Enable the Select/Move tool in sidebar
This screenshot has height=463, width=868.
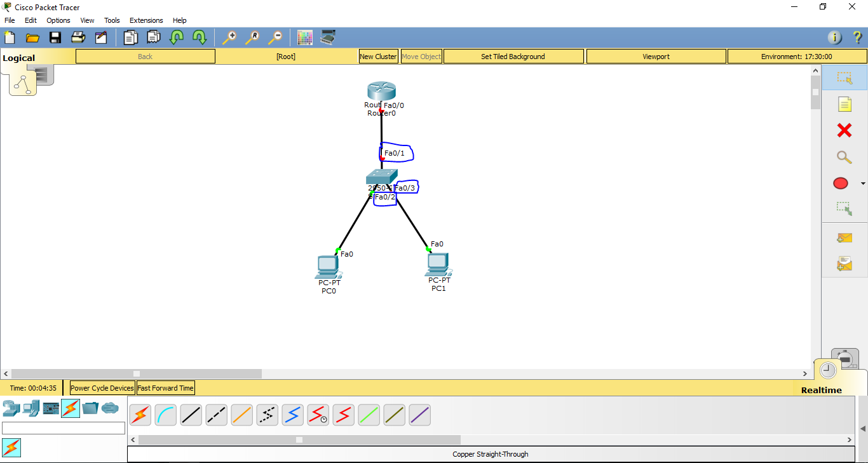pos(844,77)
